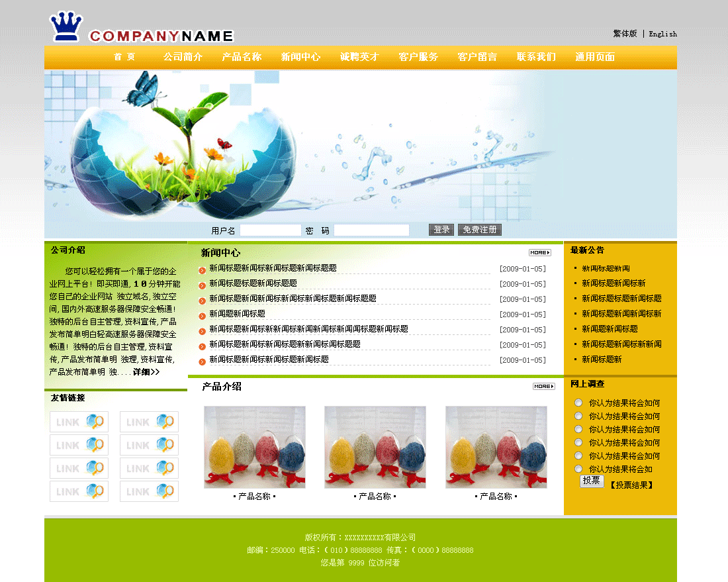Select the third survey radio option
Image resolution: width=728 pixels, height=582 pixels.
(x=578, y=429)
